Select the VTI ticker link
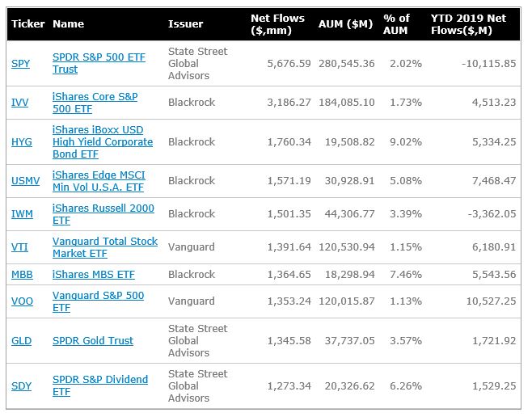Screen dimensions: 532x417 [19, 246]
